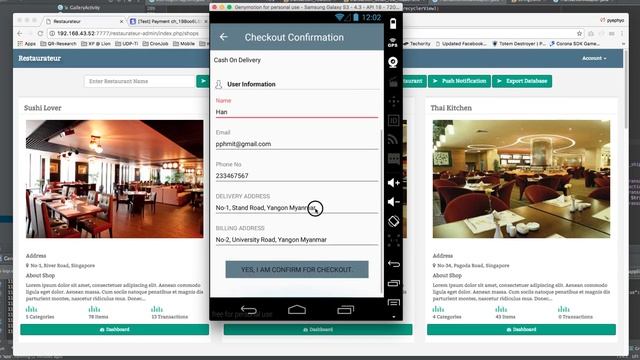640x360 pixels.
Task: Click Enter Restaurant Name search field
Action: tap(140, 81)
